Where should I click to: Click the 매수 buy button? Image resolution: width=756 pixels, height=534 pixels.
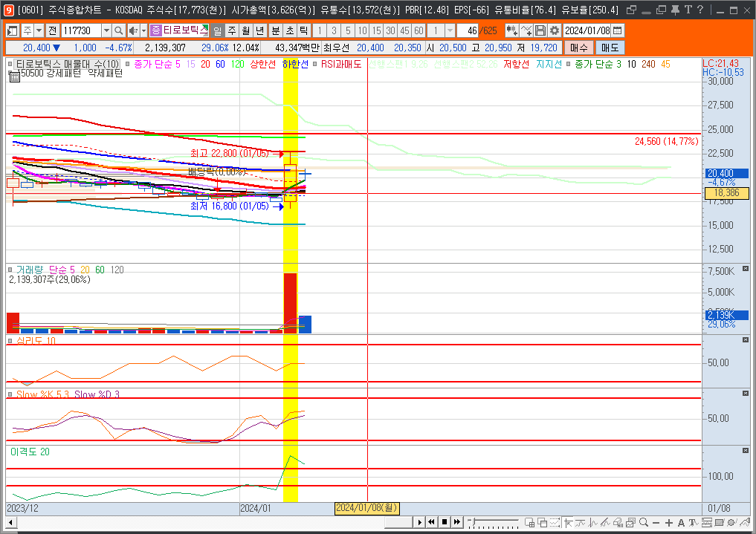click(x=578, y=48)
